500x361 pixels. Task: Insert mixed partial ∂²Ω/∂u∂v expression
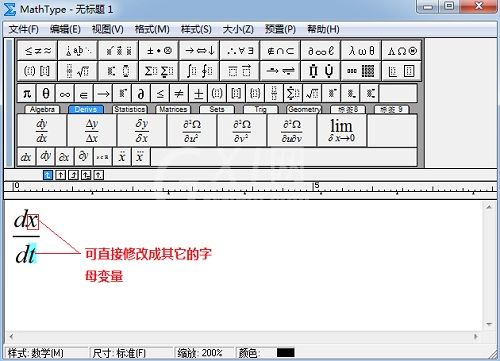[x=292, y=130]
